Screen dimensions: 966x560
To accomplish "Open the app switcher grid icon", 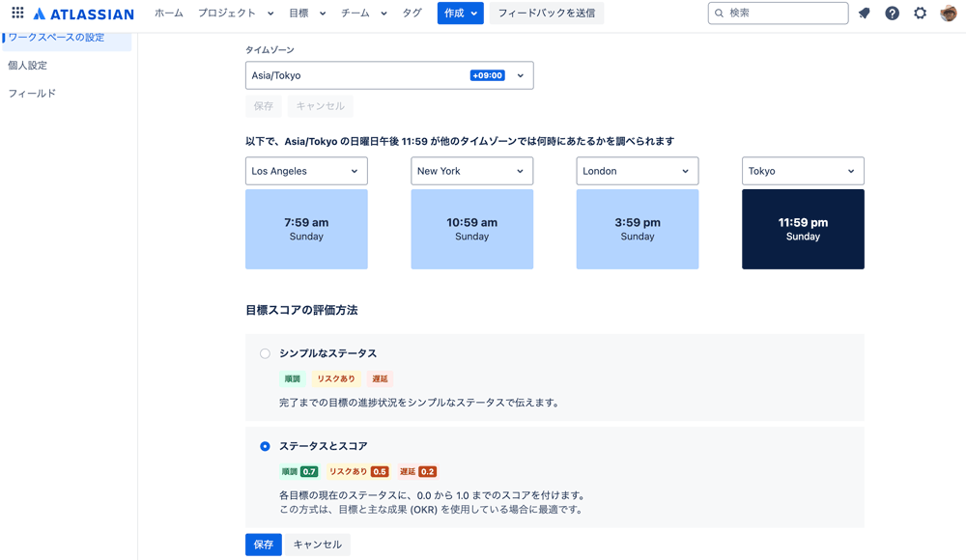I will [17, 13].
